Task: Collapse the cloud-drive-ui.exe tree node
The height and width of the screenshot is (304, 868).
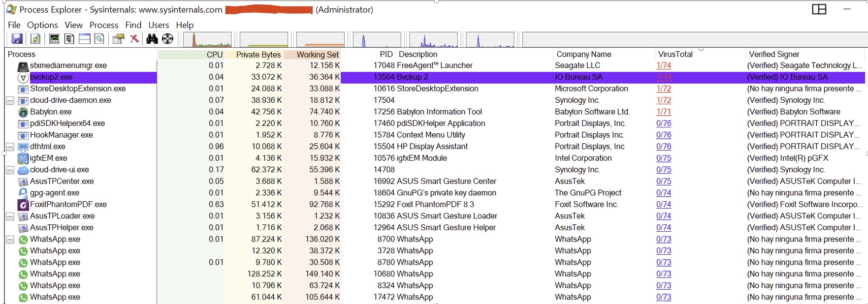Action: click(x=10, y=170)
